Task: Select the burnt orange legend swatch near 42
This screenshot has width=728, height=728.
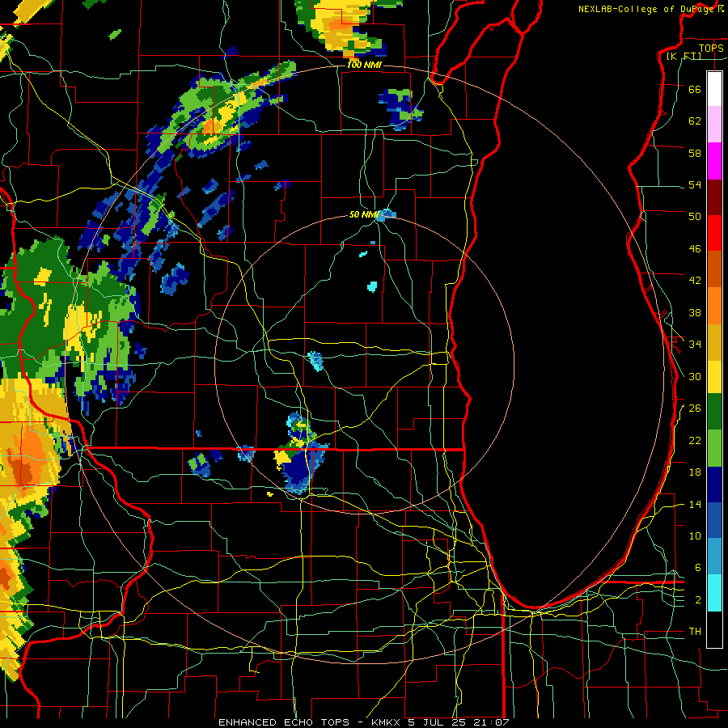Action: coord(714,269)
